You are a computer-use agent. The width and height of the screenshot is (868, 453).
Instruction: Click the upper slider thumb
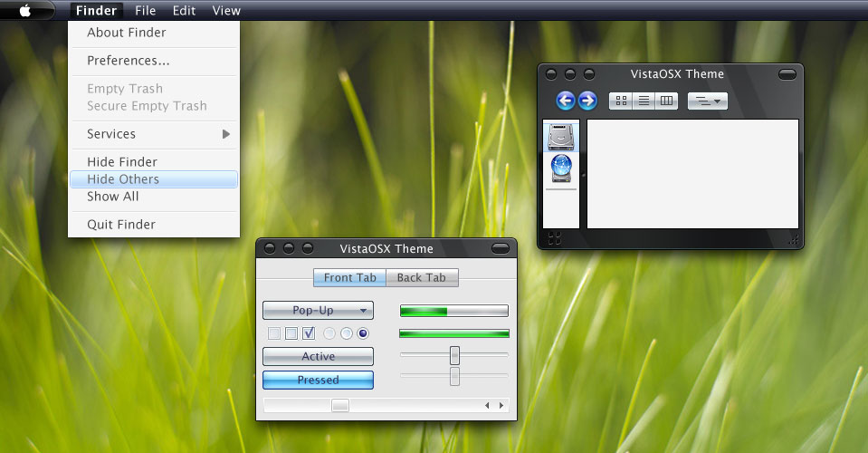(x=454, y=355)
